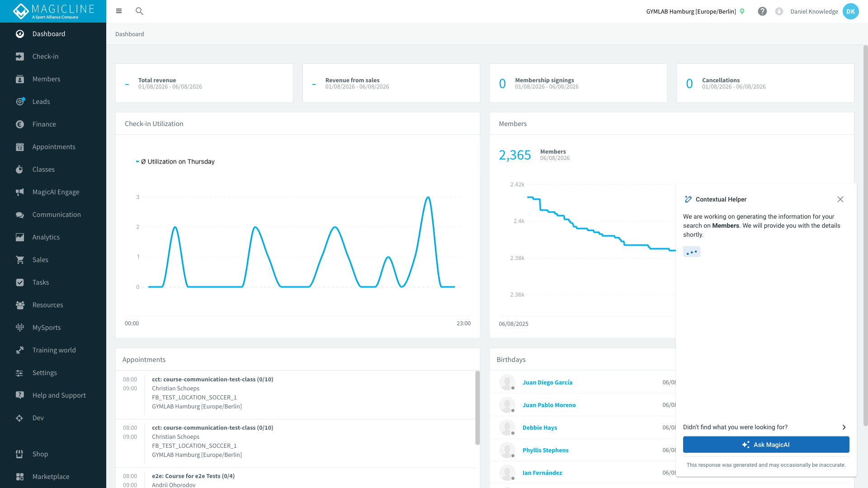
Task: Click the Appointments calendar icon
Action: 20,147
